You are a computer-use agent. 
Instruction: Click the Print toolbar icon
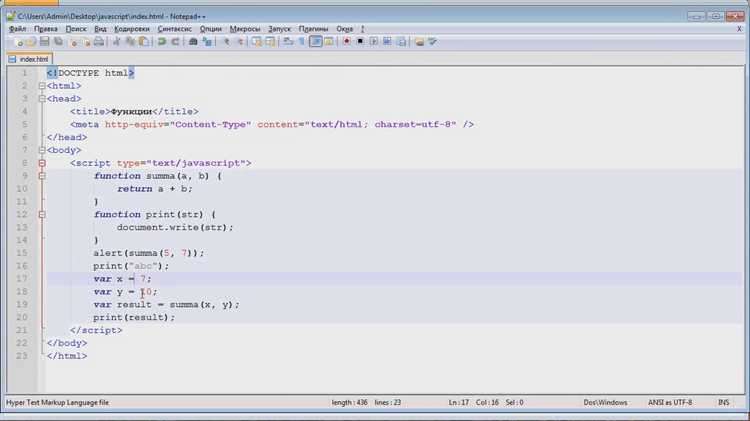[x=99, y=42]
